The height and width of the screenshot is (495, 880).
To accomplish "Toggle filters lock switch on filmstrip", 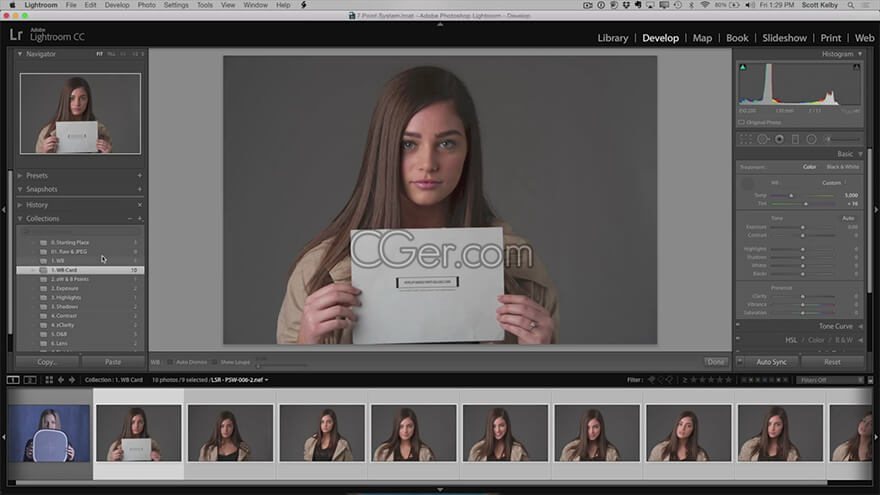I will click(x=870, y=380).
